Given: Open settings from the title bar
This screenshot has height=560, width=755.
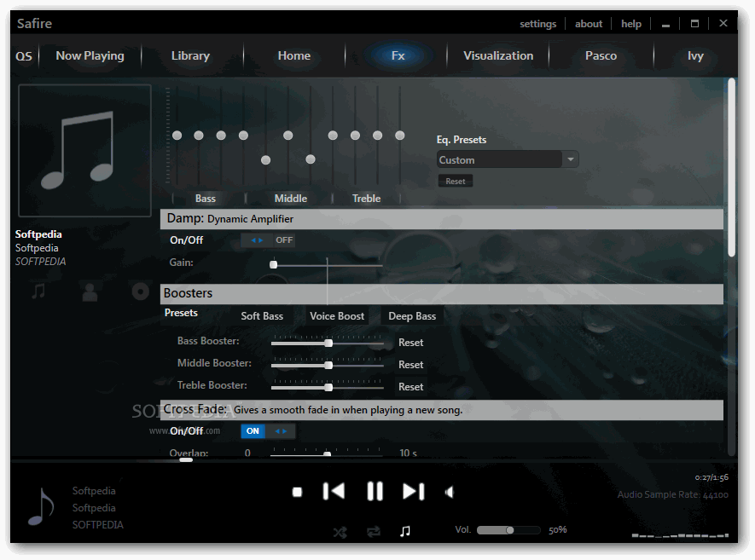Looking at the screenshot, I should click(537, 24).
